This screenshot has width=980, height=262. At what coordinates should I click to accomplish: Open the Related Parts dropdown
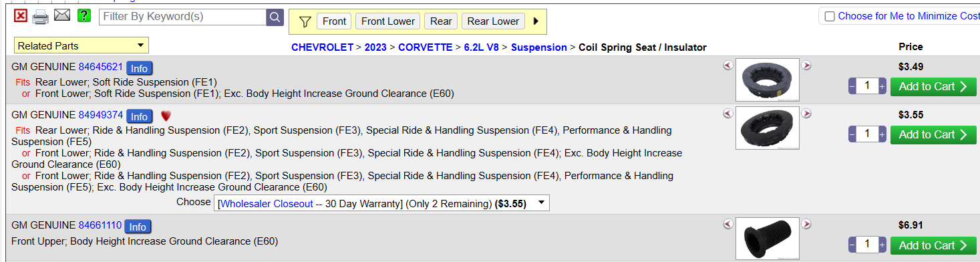(81, 45)
